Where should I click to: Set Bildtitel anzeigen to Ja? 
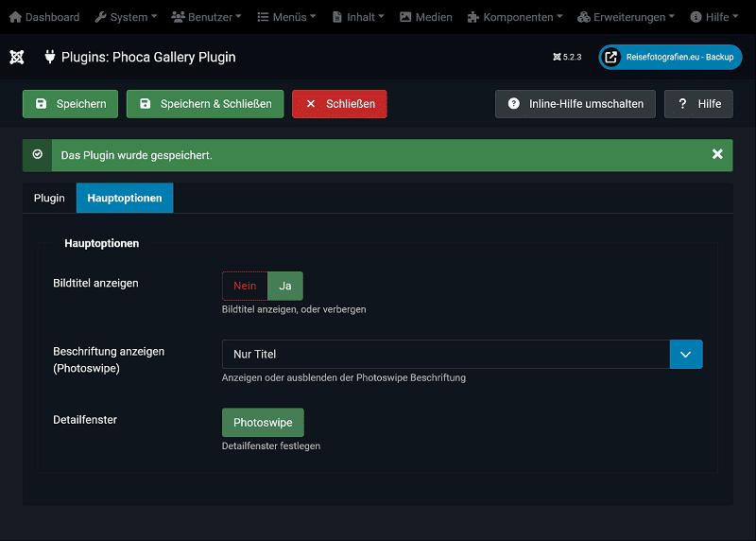click(285, 286)
